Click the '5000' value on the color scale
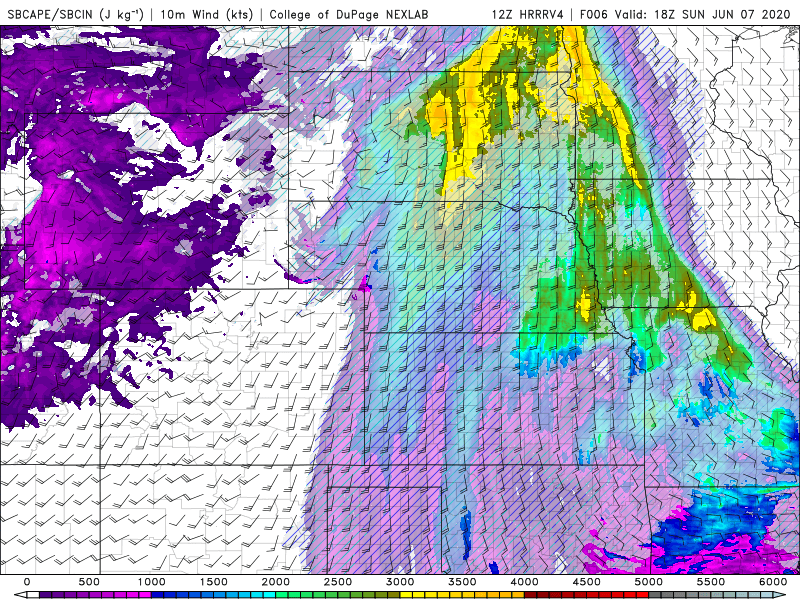The image size is (800, 600). click(x=648, y=582)
